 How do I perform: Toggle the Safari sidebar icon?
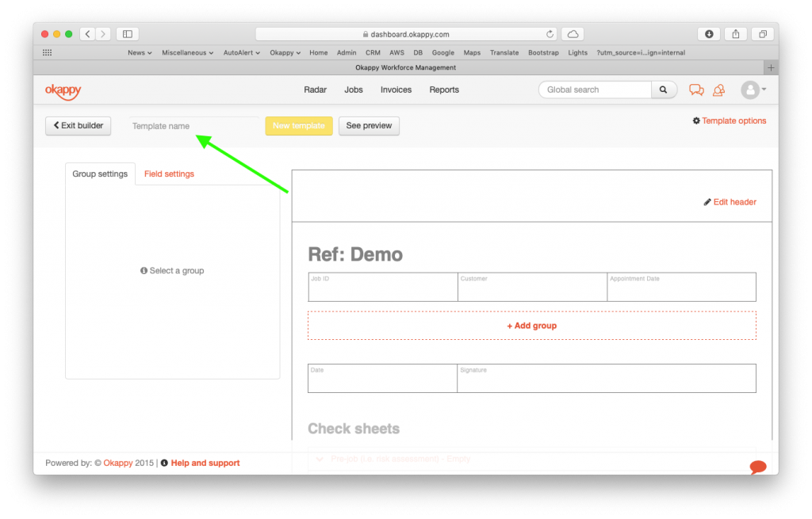pyautogui.click(x=127, y=33)
